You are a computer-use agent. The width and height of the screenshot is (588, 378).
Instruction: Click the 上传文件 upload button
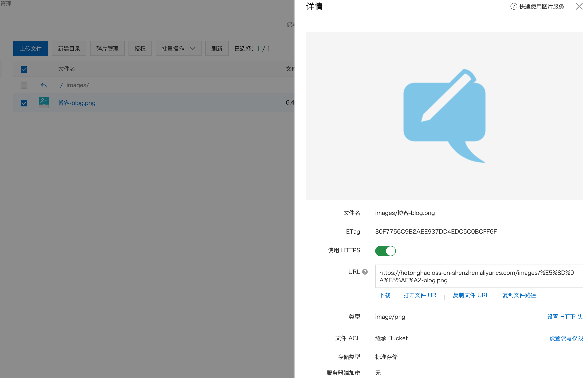pyautogui.click(x=30, y=48)
